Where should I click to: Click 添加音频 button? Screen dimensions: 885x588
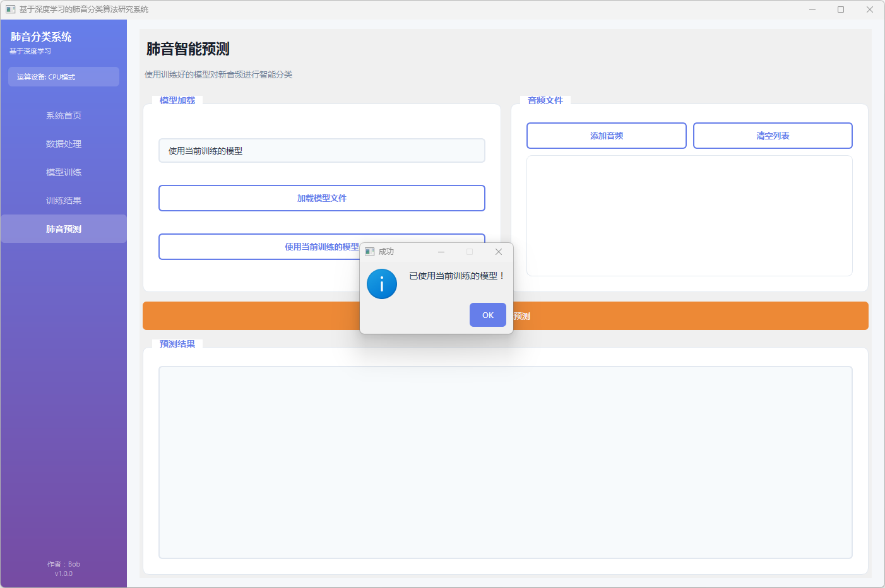coord(606,136)
